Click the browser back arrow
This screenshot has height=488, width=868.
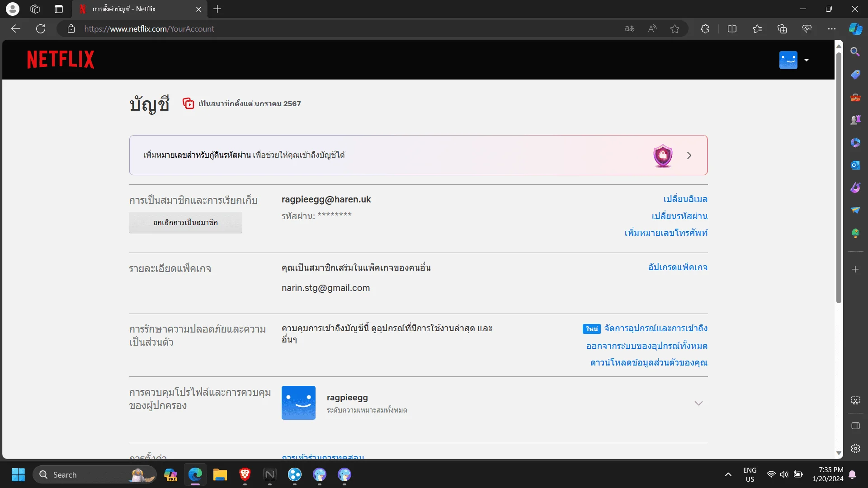[x=16, y=29]
